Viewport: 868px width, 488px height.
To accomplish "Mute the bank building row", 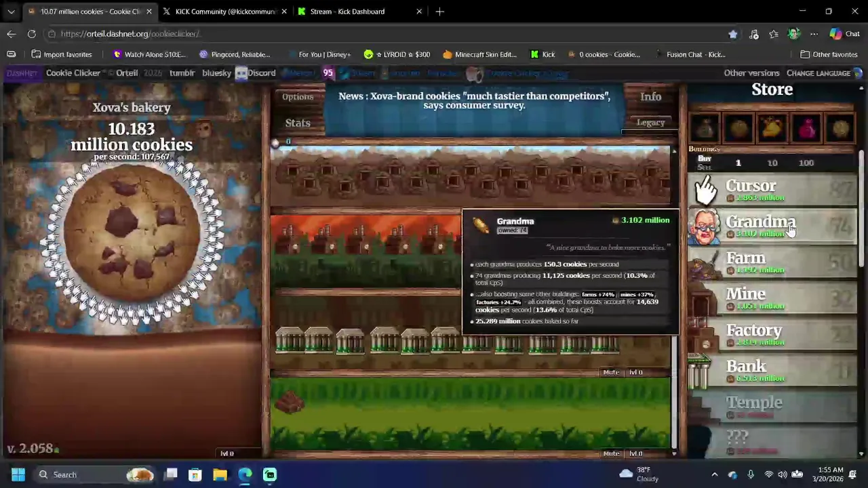I will point(611,372).
